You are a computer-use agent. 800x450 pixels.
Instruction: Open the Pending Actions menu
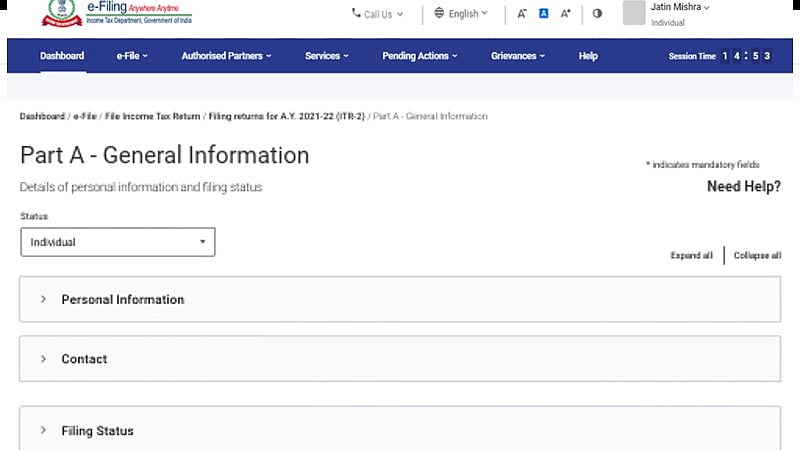(420, 56)
